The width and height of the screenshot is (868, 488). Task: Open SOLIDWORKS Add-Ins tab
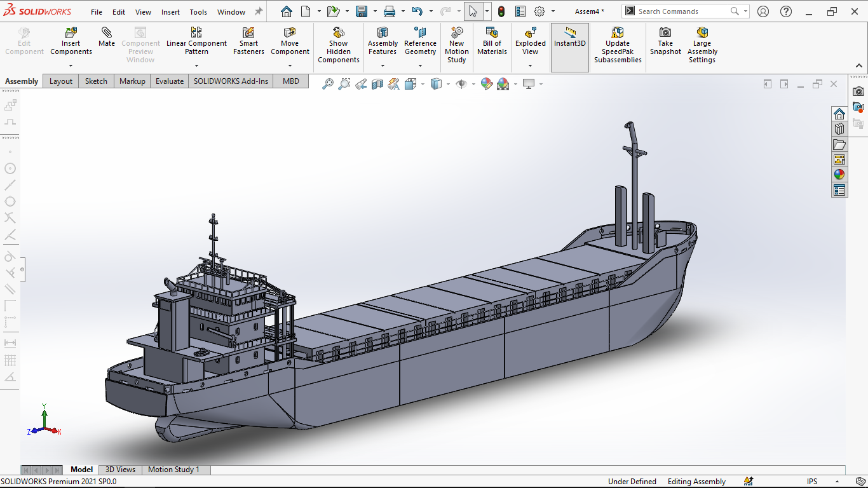coord(231,81)
